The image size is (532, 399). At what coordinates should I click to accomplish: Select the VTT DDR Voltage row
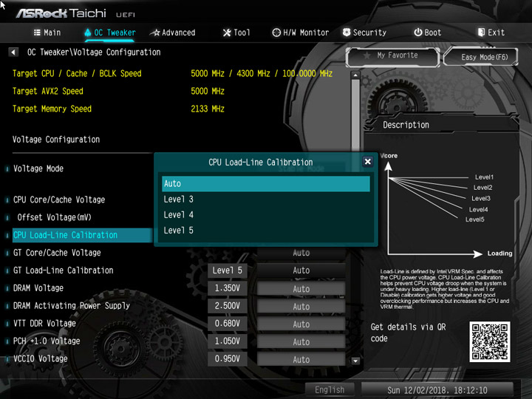point(44,324)
